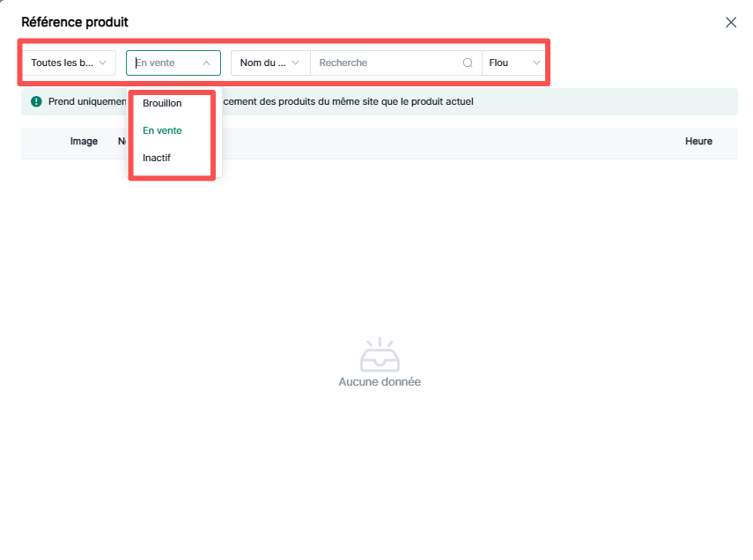Screen dimensions: 753x560
Task: Choose the En vente option in the list
Action: click(x=162, y=130)
